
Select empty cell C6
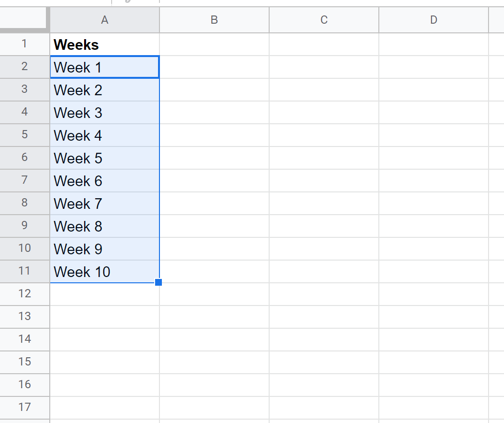(324, 158)
